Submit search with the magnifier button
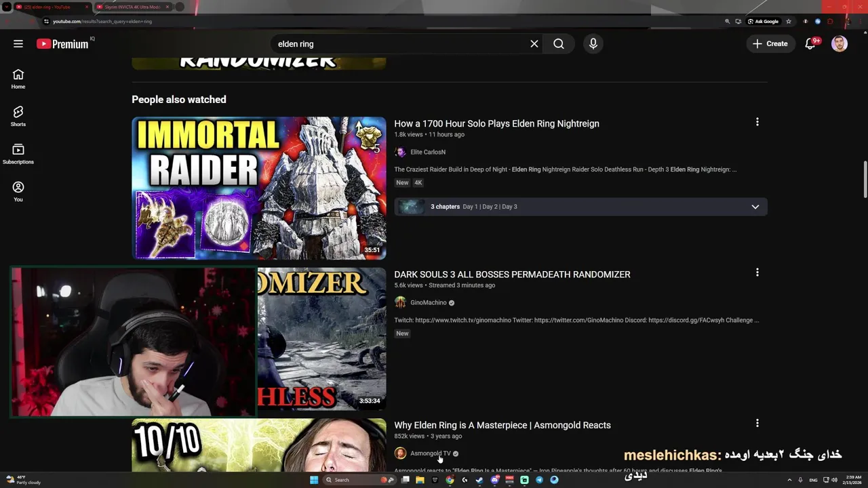Viewport: 868px width, 488px height. pos(558,44)
